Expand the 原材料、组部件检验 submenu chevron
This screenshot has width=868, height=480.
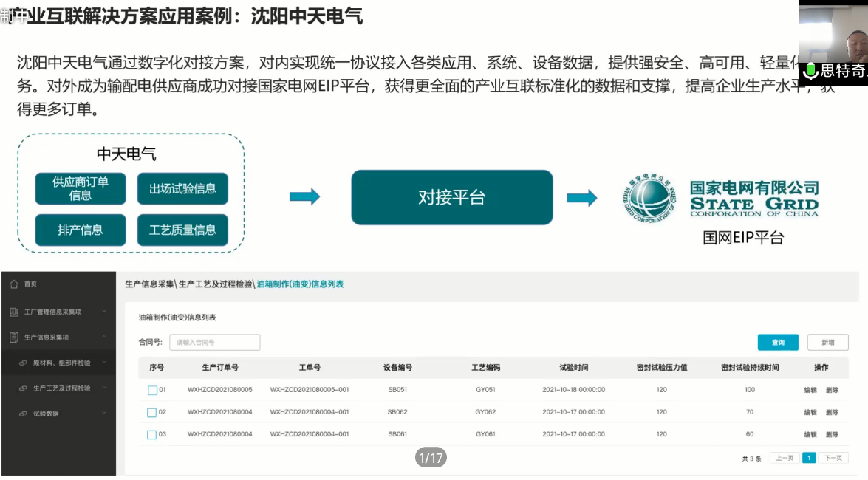pyautogui.click(x=104, y=363)
